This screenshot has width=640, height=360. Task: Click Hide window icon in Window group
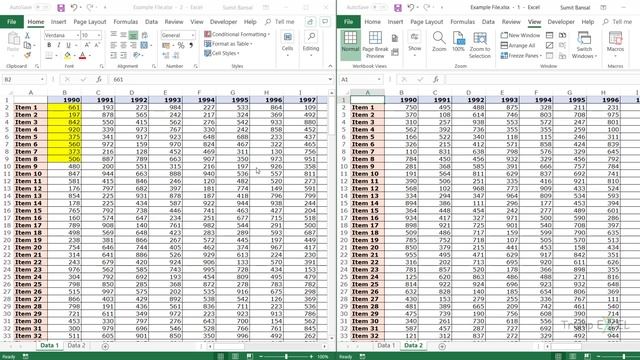550,45
